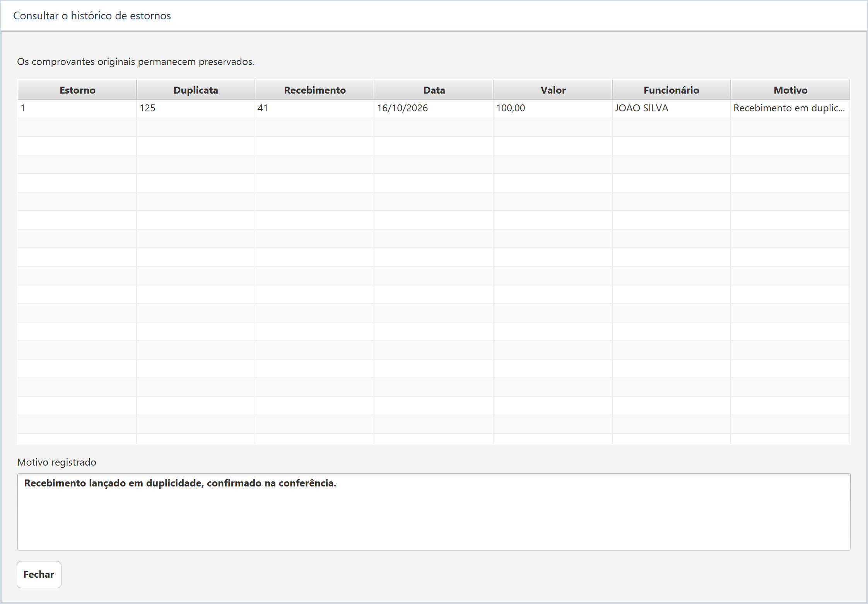
Task: Click the truncated 'Recebimento em duplic...' cell
Action: click(x=790, y=108)
